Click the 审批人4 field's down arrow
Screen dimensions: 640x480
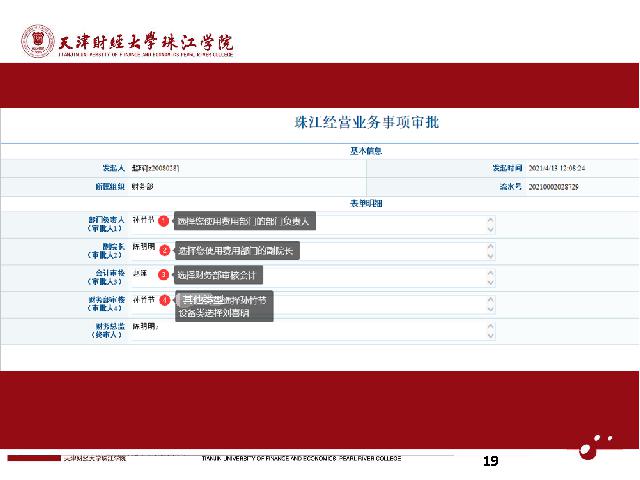coord(490,309)
